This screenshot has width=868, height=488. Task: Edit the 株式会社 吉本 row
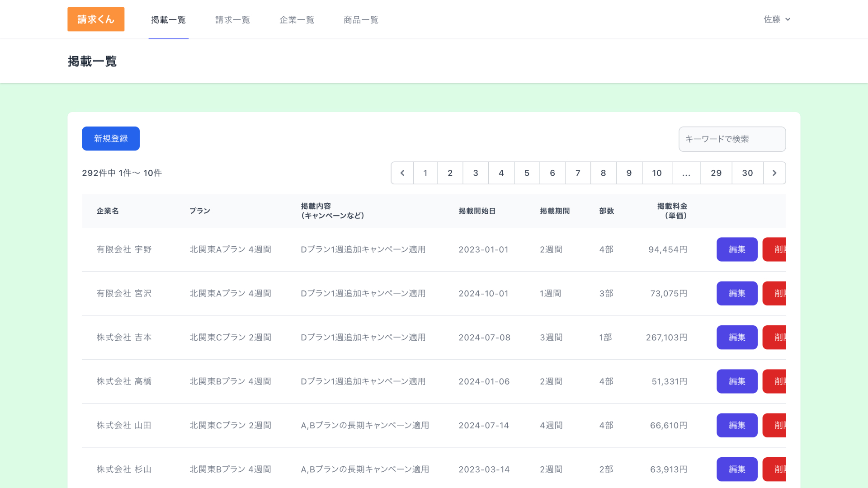[737, 338]
